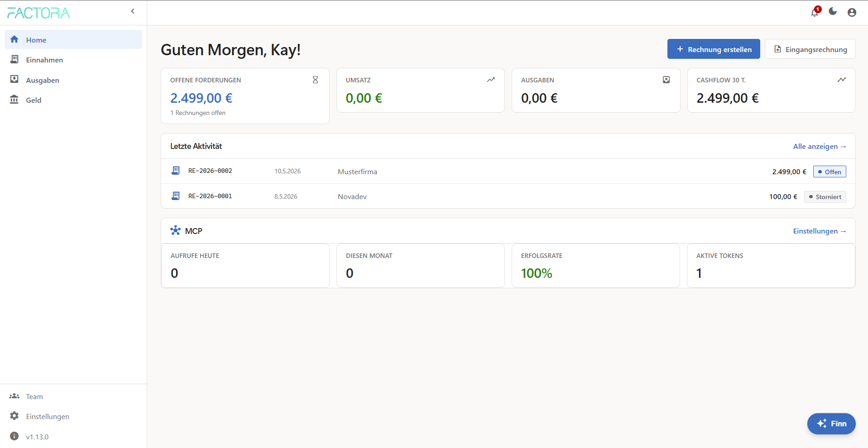Open Einstellungen in sidebar
868x448 pixels.
(x=73, y=416)
